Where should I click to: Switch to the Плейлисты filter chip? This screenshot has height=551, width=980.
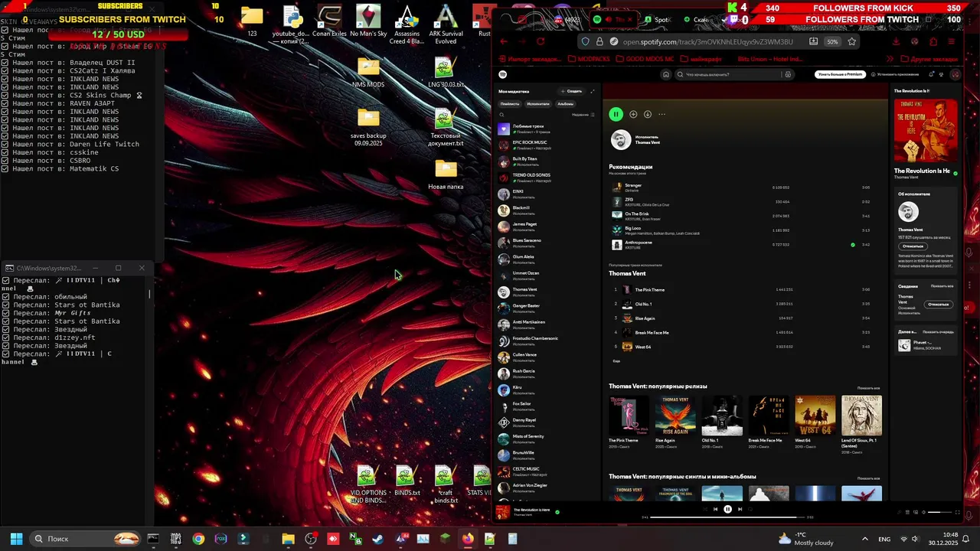(x=510, y=103)
